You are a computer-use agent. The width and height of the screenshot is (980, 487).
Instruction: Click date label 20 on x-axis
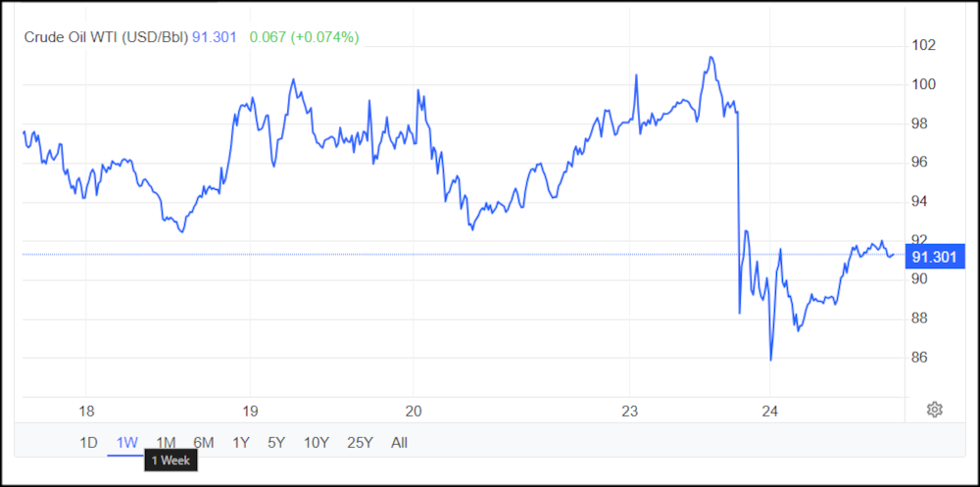pos(413,410)
